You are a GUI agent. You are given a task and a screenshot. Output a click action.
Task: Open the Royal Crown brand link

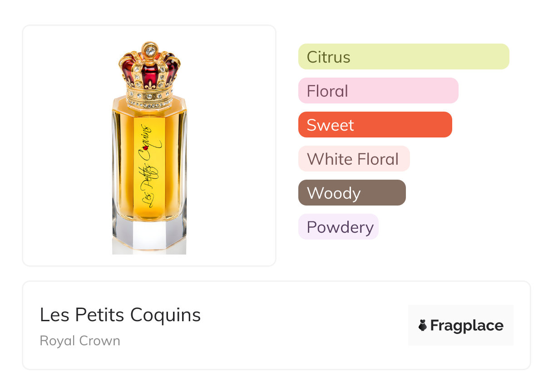tap(80, 341)
